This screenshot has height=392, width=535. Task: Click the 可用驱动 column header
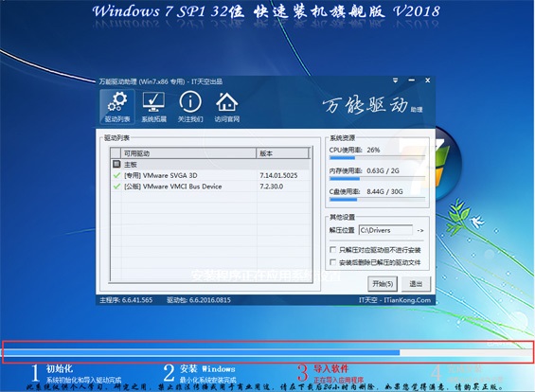188,153
